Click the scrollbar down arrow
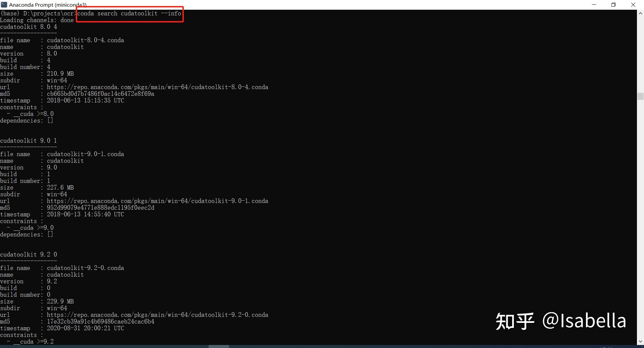 click(x=640, y=341)
